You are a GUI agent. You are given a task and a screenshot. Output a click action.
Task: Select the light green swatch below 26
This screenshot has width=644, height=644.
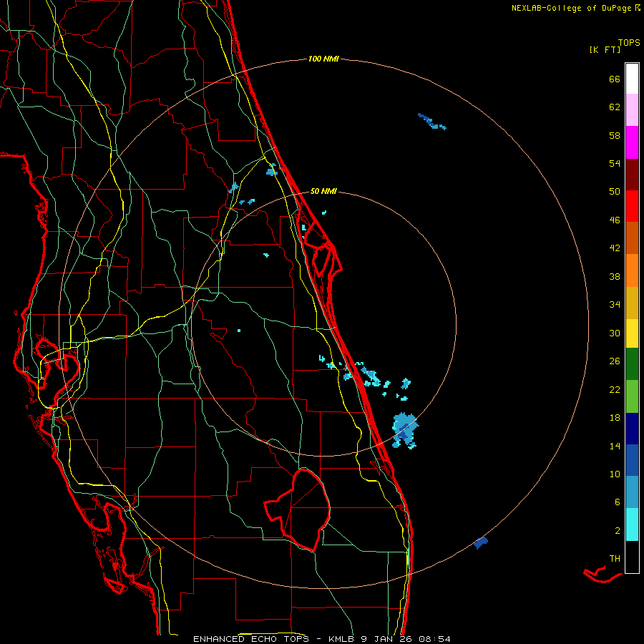(632, 396)
